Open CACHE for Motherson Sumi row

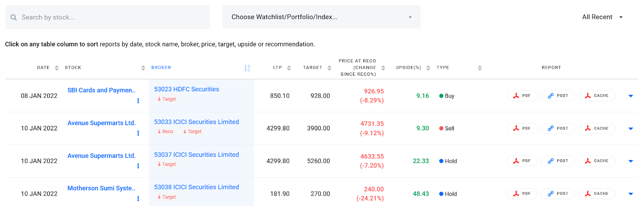pyautogui.click(x=597, y=194)
